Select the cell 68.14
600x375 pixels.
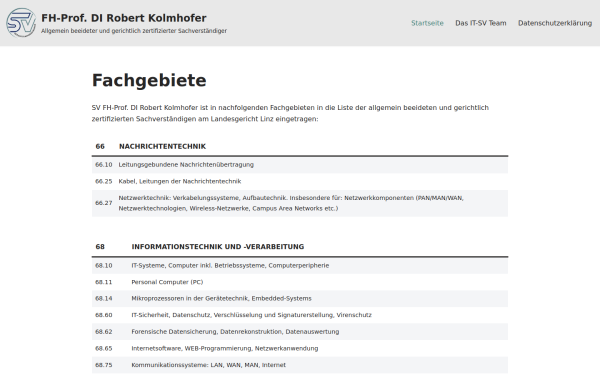tap(104, 298)
